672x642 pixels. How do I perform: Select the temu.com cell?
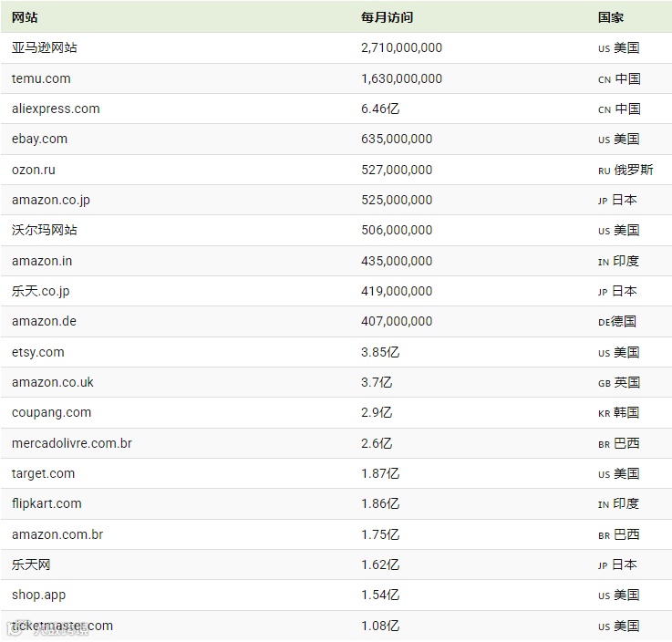pyautogui.click(x=41, y=78)
